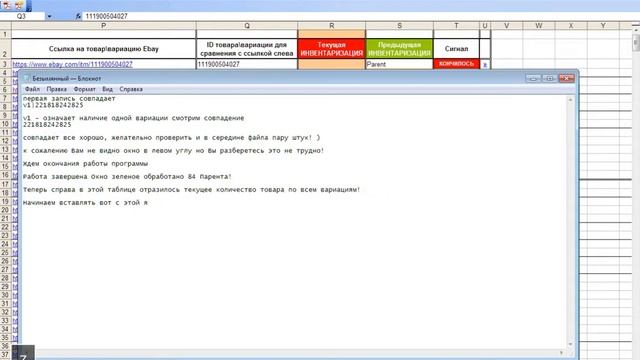The image size is (640, 360).
Task: Select the cell containing Parent
Action: coord(399,64)
